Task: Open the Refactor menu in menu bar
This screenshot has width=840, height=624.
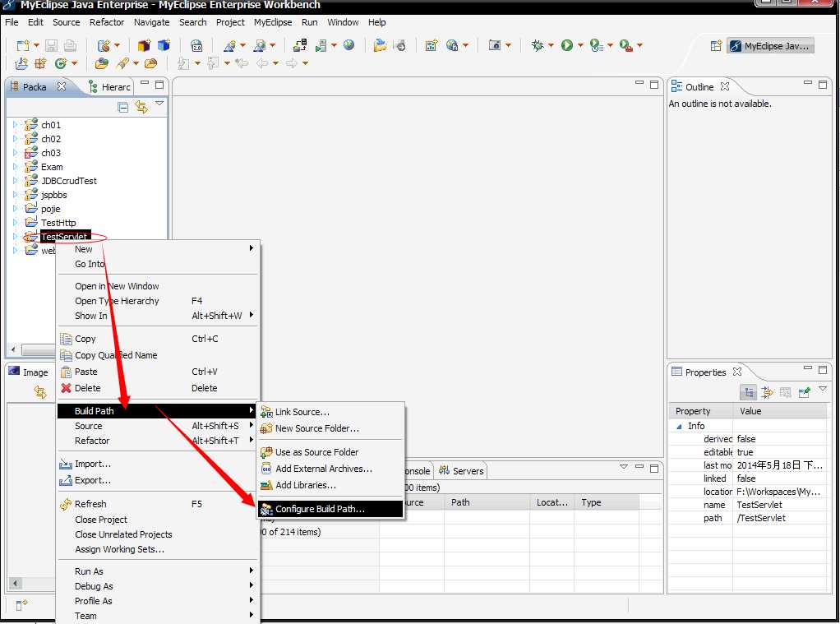Action: [x=107, y=22]
